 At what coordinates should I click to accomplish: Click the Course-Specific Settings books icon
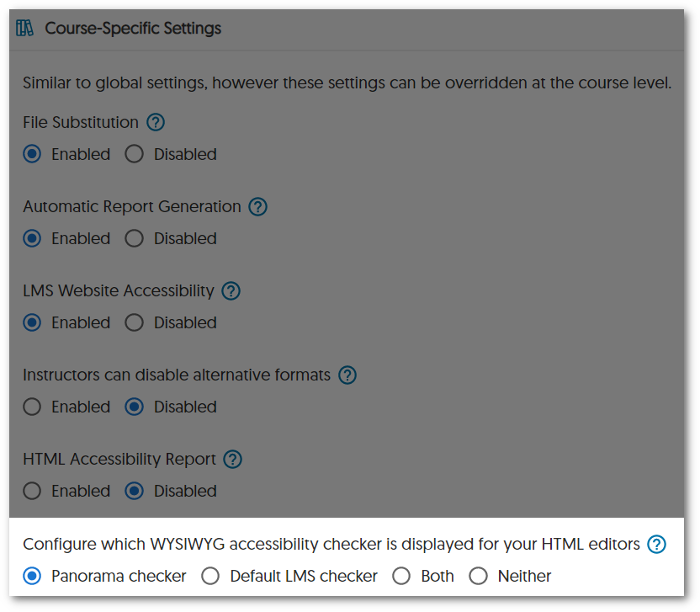pos(25,29)
